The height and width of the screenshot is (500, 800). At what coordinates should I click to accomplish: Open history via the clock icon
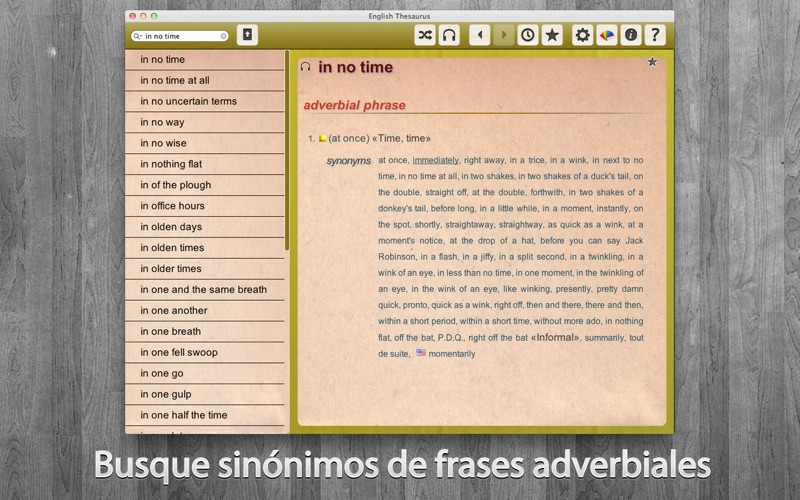528,35
